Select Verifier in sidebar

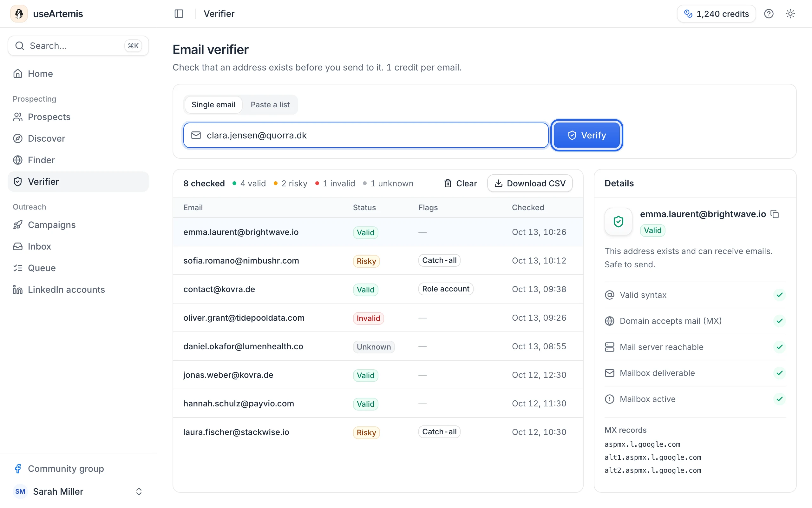tap(78, 181)
